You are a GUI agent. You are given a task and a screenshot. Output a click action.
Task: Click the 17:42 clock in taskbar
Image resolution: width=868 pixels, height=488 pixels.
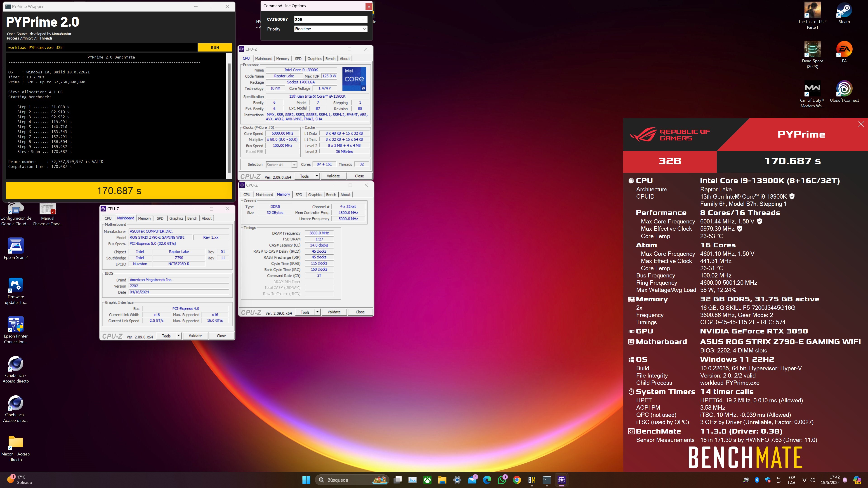[x=830, y=480]
